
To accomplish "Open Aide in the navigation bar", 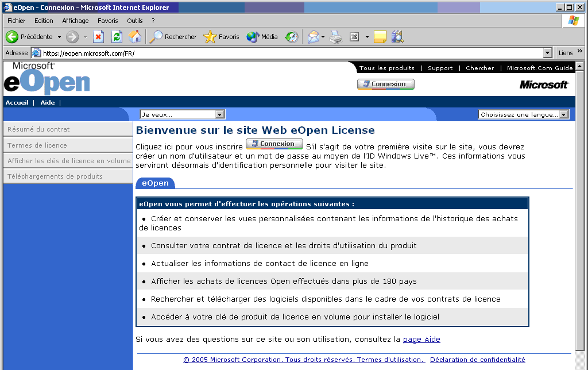I will point(48,102).
